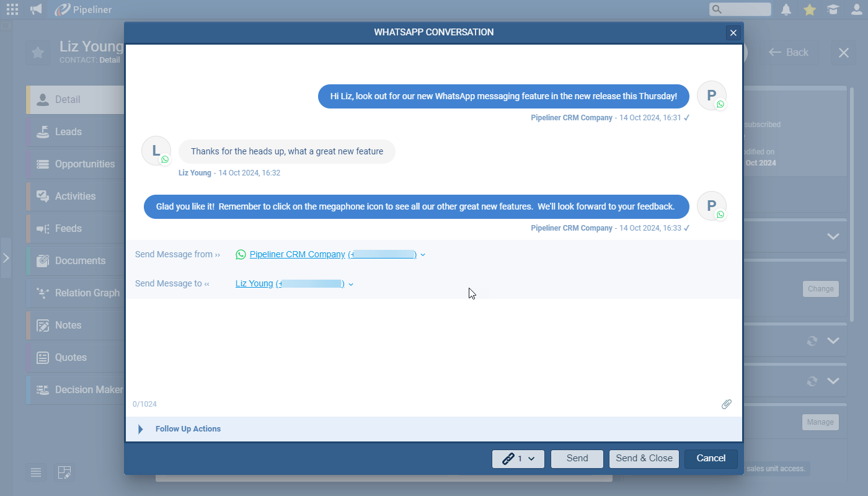This screenshot has height=496, width=868.
Task: Click the Send & Close button
Action: tap(644, 459)
